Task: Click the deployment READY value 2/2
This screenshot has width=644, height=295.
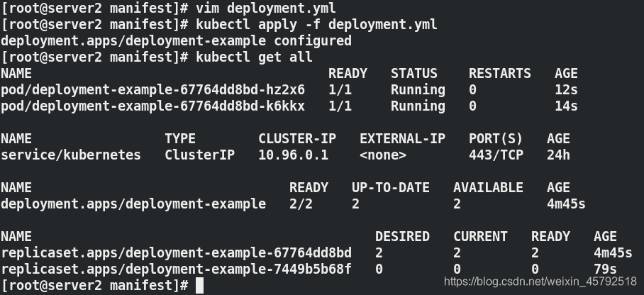Action: click(301, 204)
